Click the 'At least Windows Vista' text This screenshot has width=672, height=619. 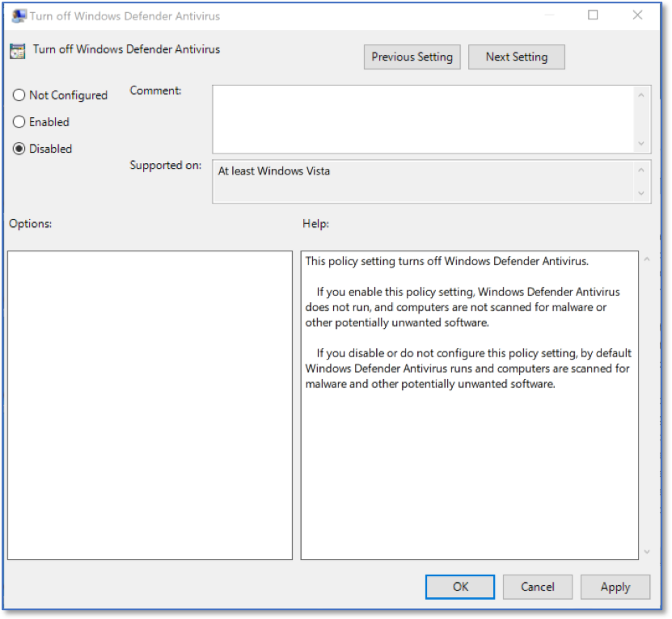[274, 171]
